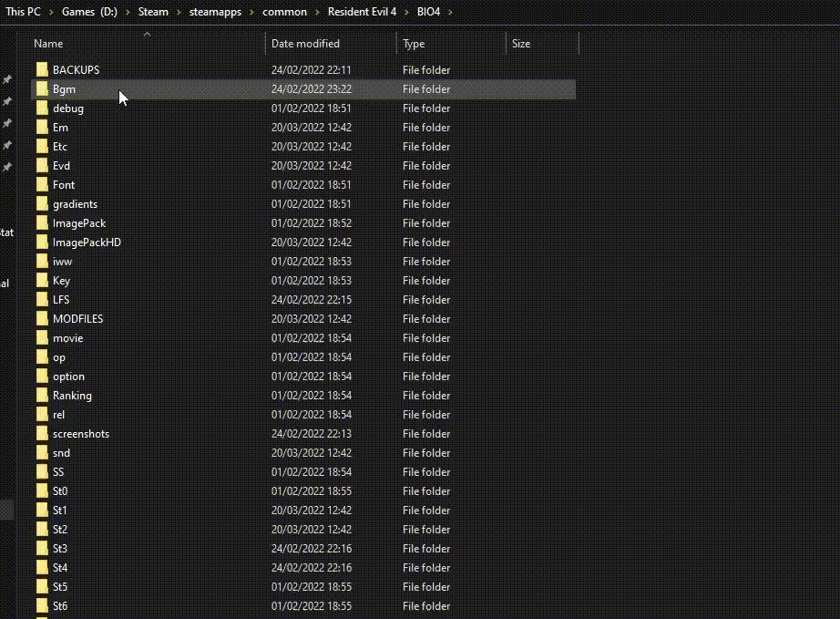Expand chevron after BIO4 in address bar
The width and height of the screenshot is (840, 619).
pyautogui.click(x=451, y=12)
